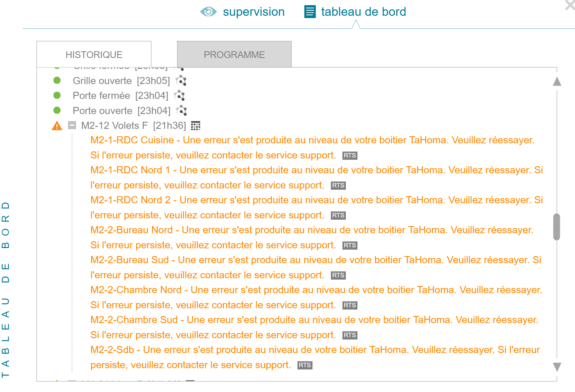Open the supervision view via eye icon
Viewport: 575px width, 392px height.
click(x=208, y=12)
